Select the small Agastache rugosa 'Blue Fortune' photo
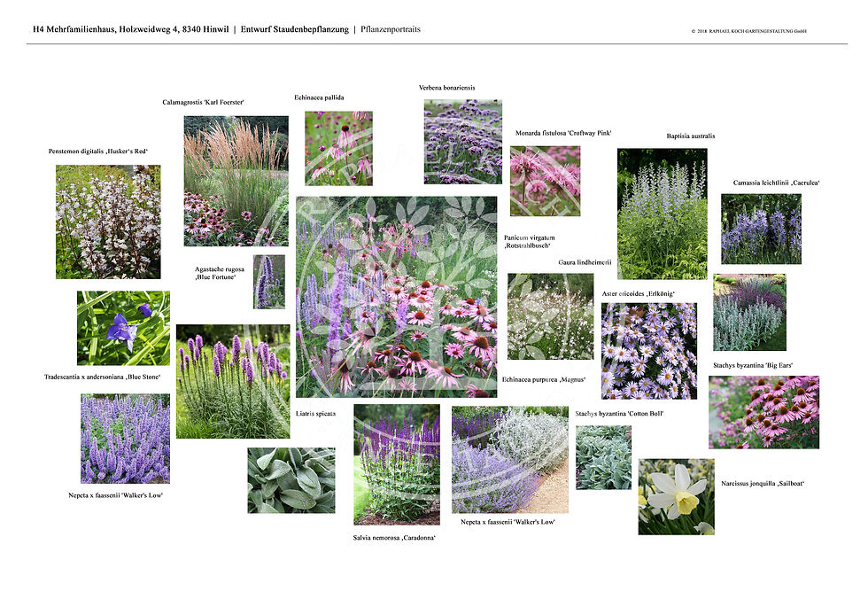 coord(269,282)
